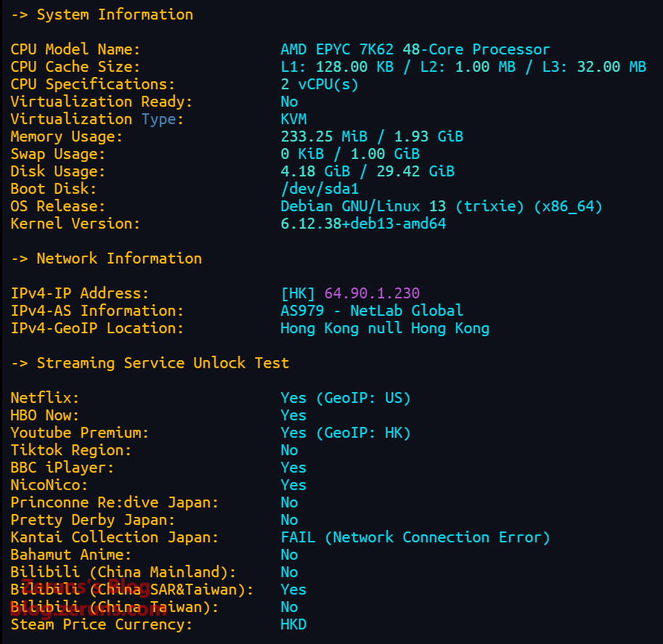The image size is (663, 644).
Task: Click the KVM virtualization type value
Action: tap(293, 119)
